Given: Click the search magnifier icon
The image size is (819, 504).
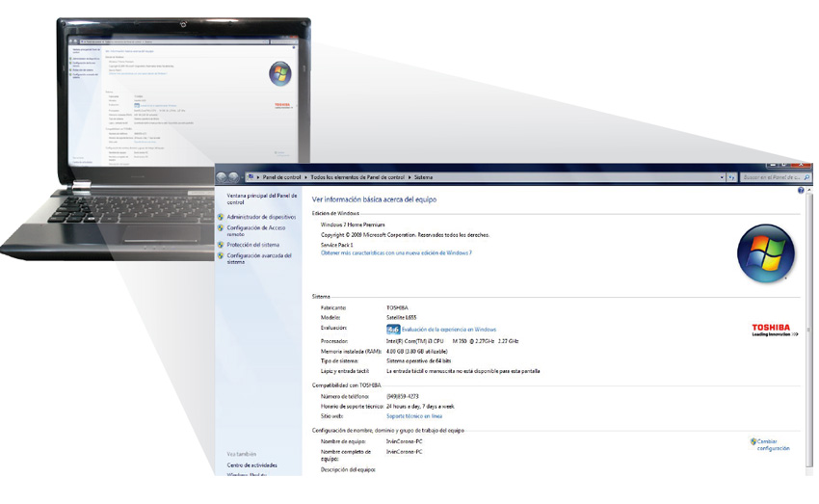Looking at the screenshot, I should 807,177.
